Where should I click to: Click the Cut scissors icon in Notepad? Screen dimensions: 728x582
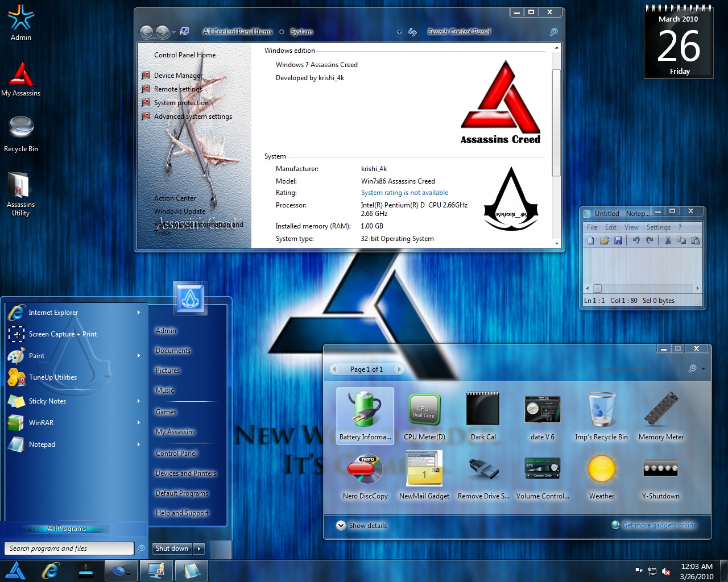(x=668, y=240)
